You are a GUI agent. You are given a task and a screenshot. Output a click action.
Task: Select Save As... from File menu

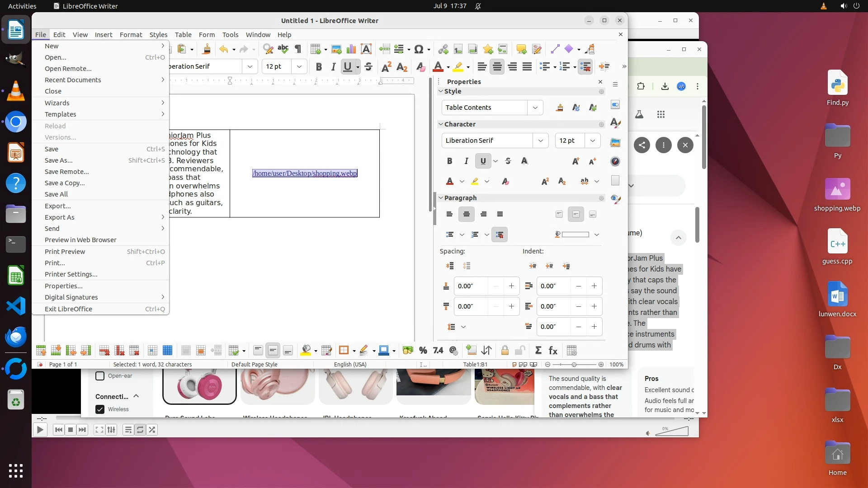(x=58, y=160)
